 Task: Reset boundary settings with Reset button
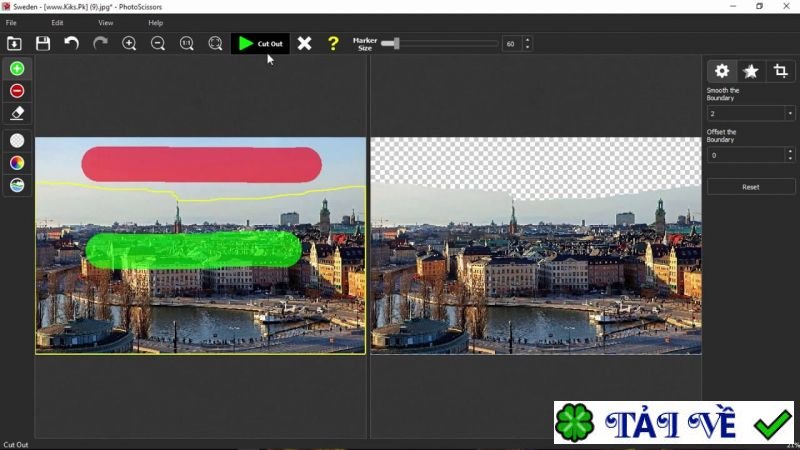click(751, 187)
